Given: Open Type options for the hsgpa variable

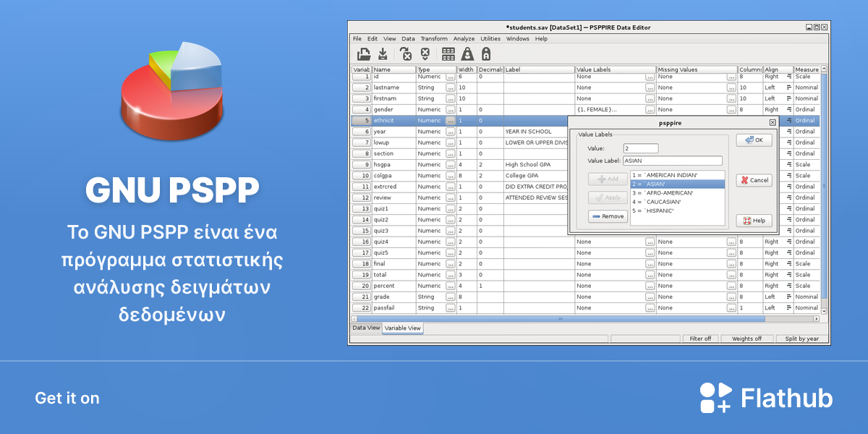Looking at the screenshot, I should [x=451, y=164].
